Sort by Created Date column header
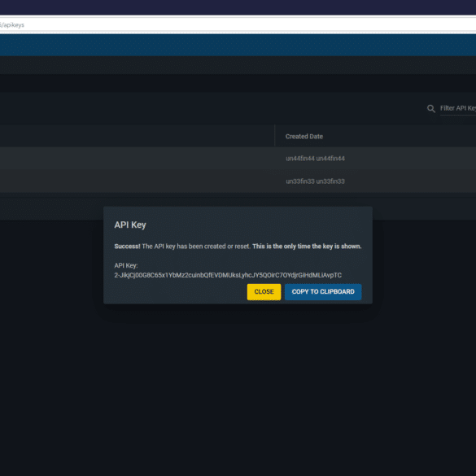 [304, 137]
